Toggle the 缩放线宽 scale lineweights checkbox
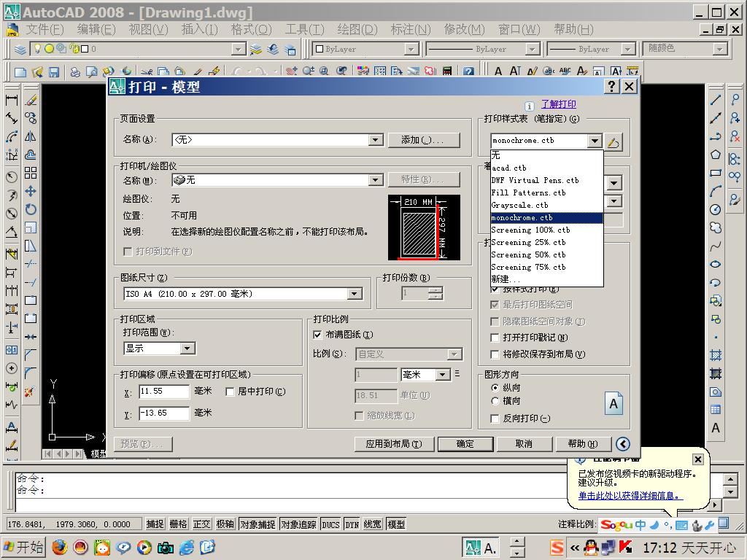The width and height of the screenshot is (747, 560). [359, 416]
